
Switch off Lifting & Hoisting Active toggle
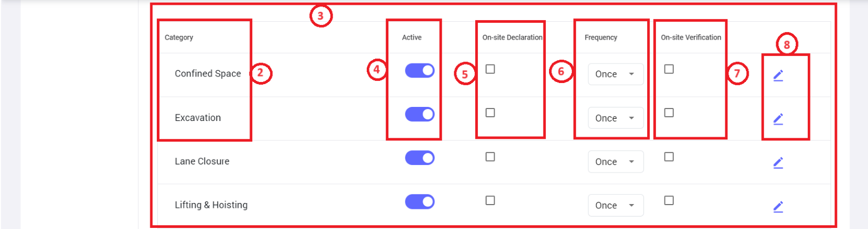coord(419,202)
